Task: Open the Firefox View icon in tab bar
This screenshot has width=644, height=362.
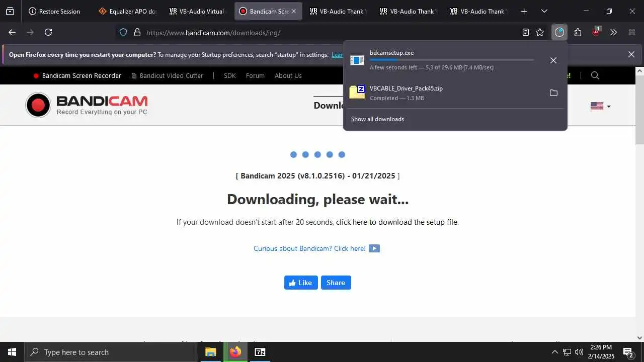Action: pyautogui.click(x=10, y=11)
